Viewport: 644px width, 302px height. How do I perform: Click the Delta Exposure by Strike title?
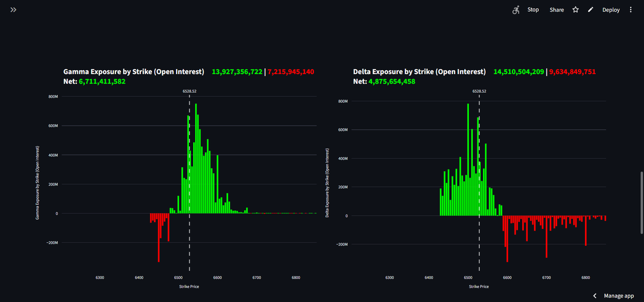click(419, 71)
